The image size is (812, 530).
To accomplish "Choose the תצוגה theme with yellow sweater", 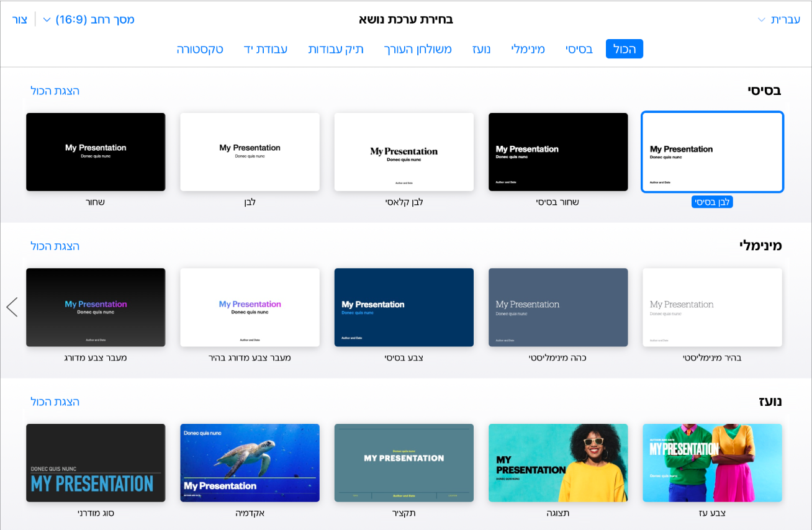I will (x=558, y=462).
